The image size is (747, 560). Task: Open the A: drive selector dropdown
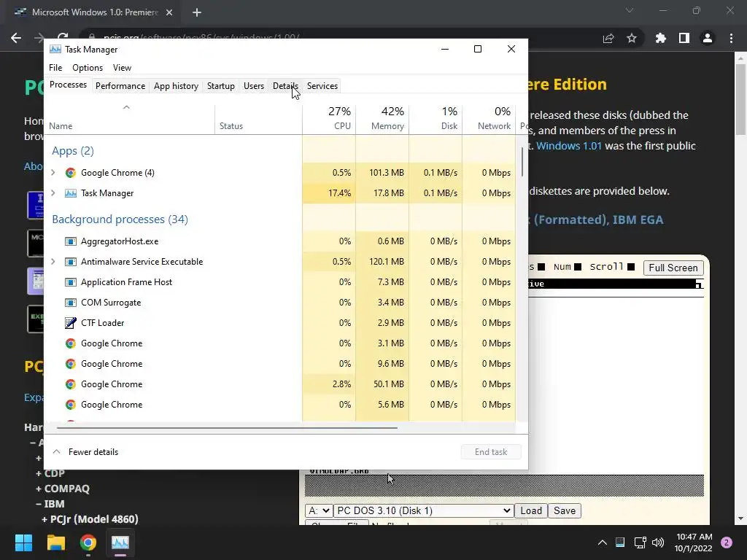coord(319,510)
